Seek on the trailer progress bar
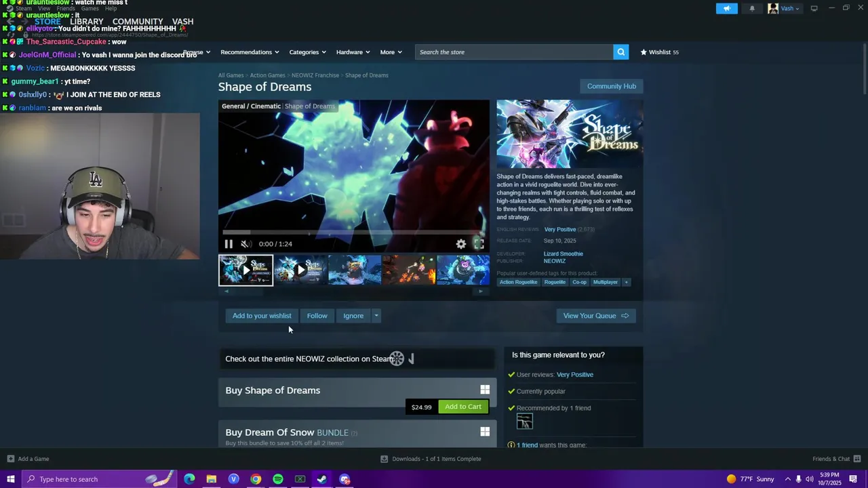This screenshot has height=488, width=868. tap(354, 232)
